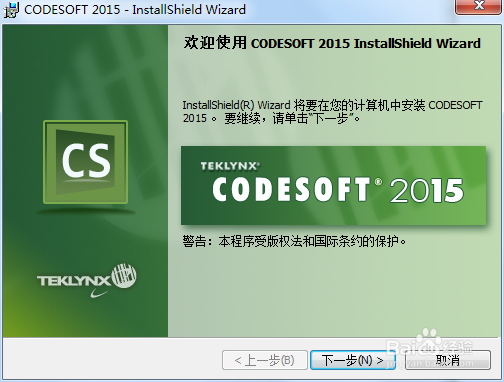
Task: Click the 欢迎使用 CODESOFT 2015 heading
Action: [332, 43]
